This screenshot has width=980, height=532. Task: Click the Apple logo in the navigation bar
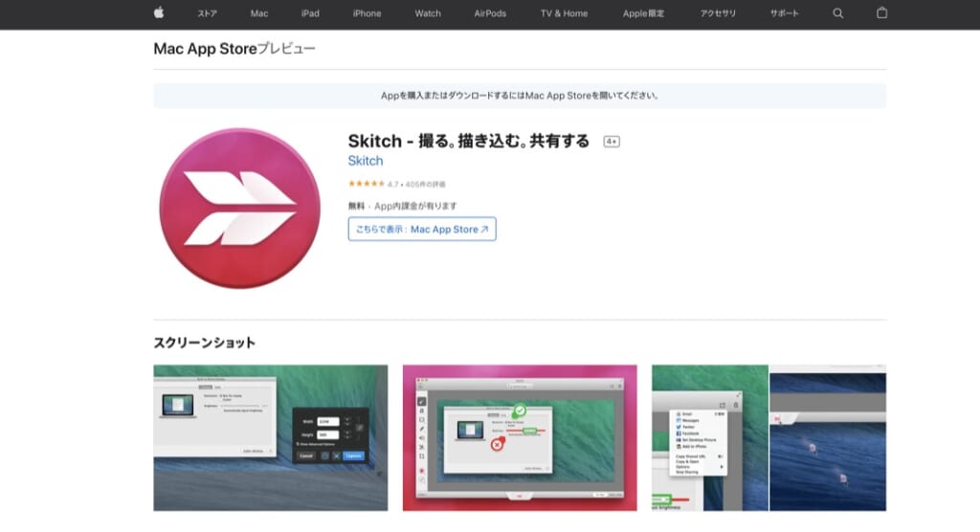point(159,12)
